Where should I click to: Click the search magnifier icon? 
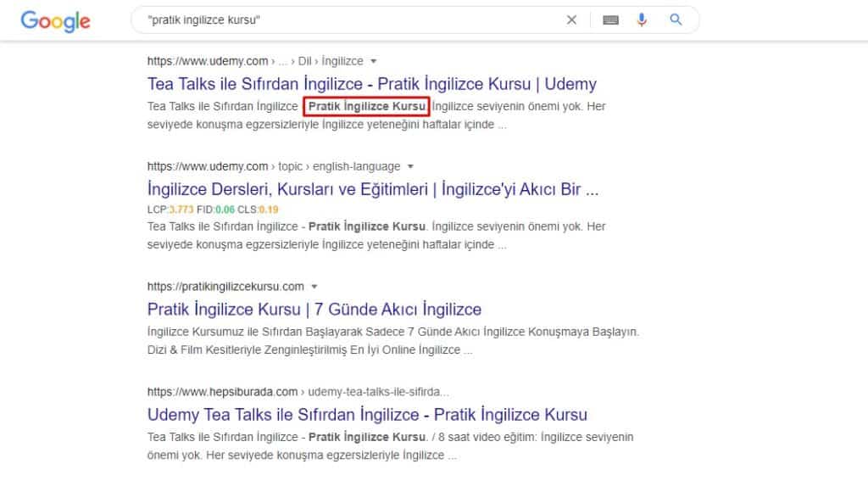click(674, 20)
